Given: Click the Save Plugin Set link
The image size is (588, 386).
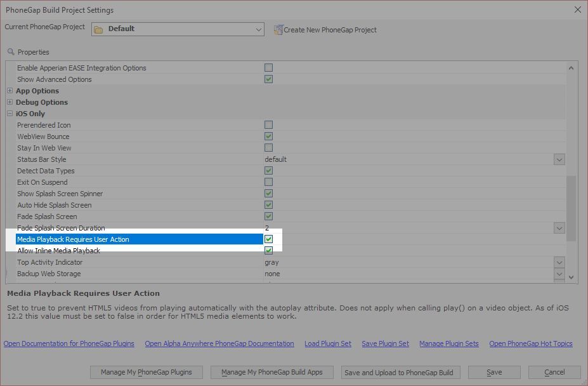Looking at the screenshot, I should [385, 343].
